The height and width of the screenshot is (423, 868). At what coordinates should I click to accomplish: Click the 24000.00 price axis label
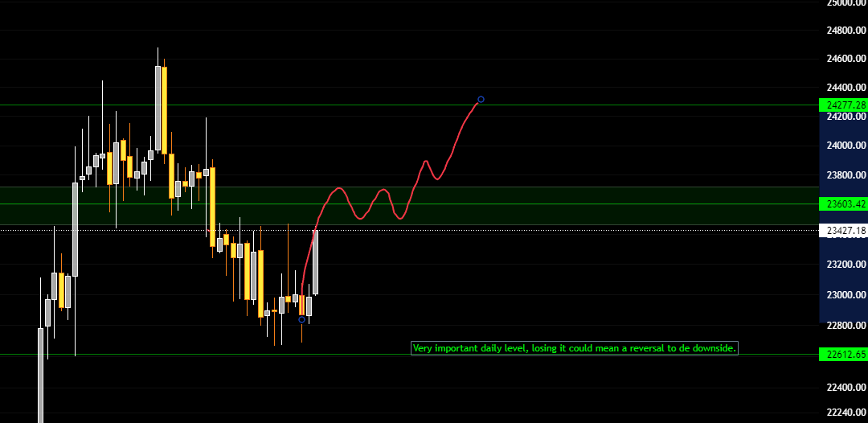(x=845, y=146)
